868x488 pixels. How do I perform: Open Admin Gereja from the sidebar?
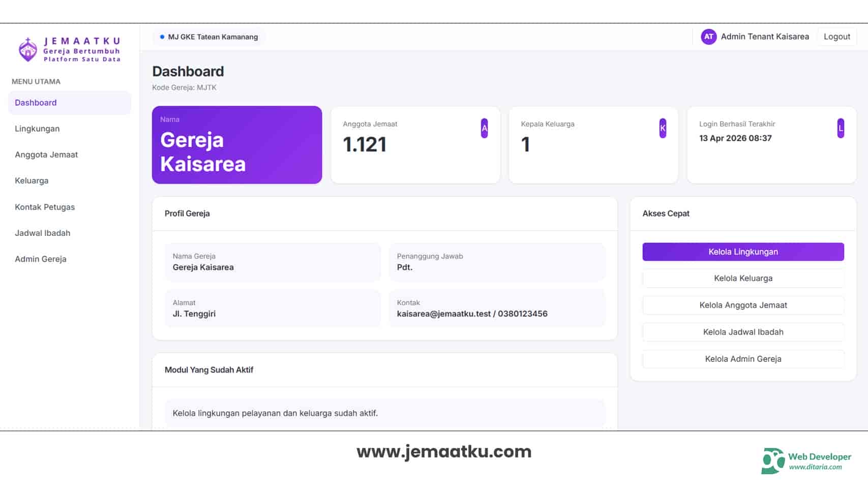click(x=41, y=259)
